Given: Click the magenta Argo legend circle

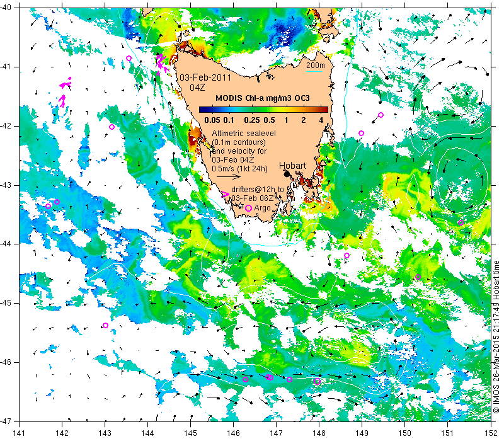Looking at the screenshot, I should (248, 209).
